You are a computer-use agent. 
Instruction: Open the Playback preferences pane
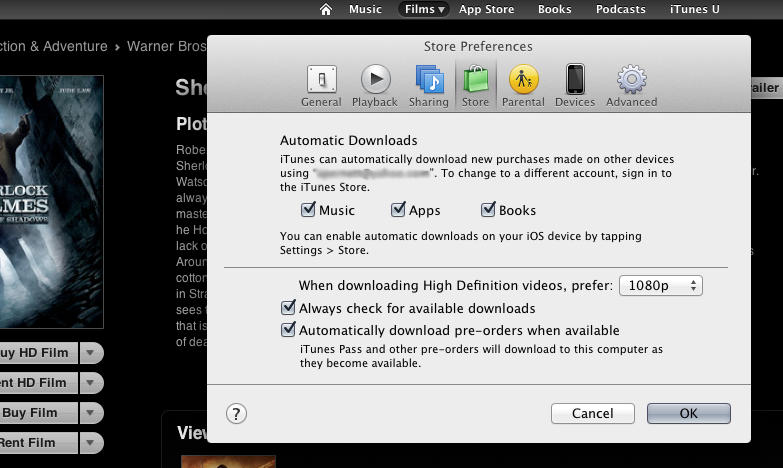point(375,86)
